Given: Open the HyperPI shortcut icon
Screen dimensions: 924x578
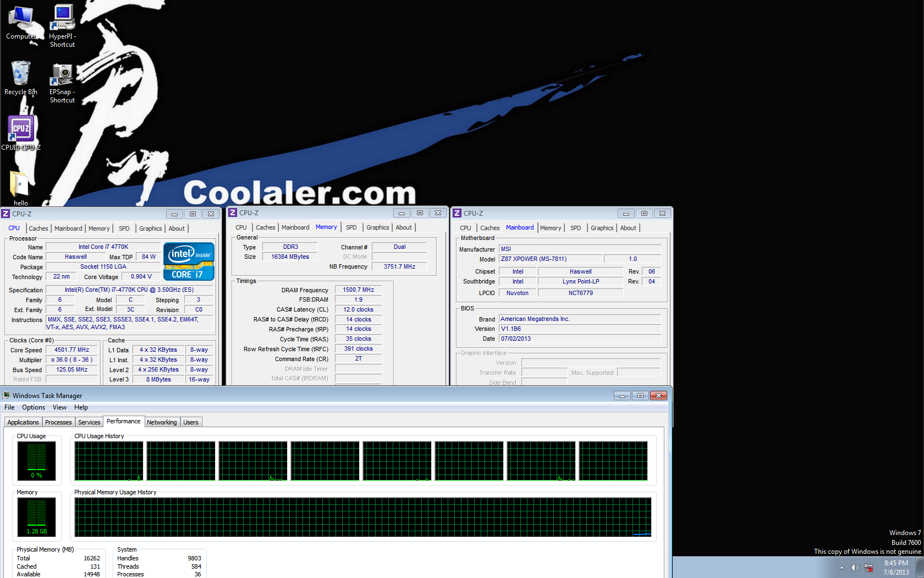Looking at the screenshot, I should (62, 26).
